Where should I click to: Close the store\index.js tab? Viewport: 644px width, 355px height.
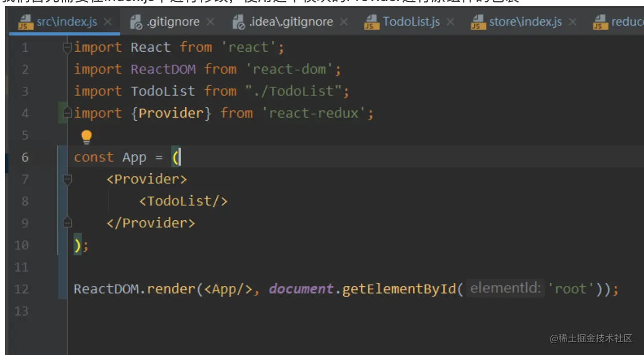coord(572,22)
